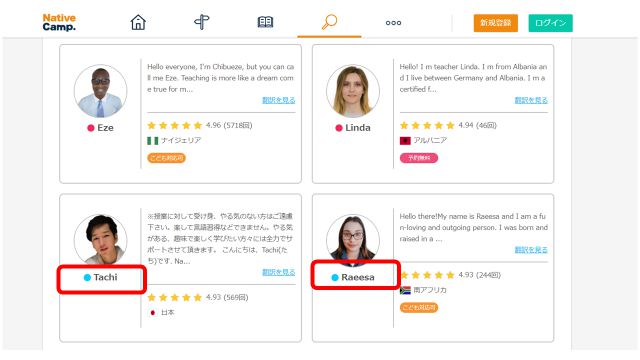
Task: Click the Japan flag icon
Action: 153,313
